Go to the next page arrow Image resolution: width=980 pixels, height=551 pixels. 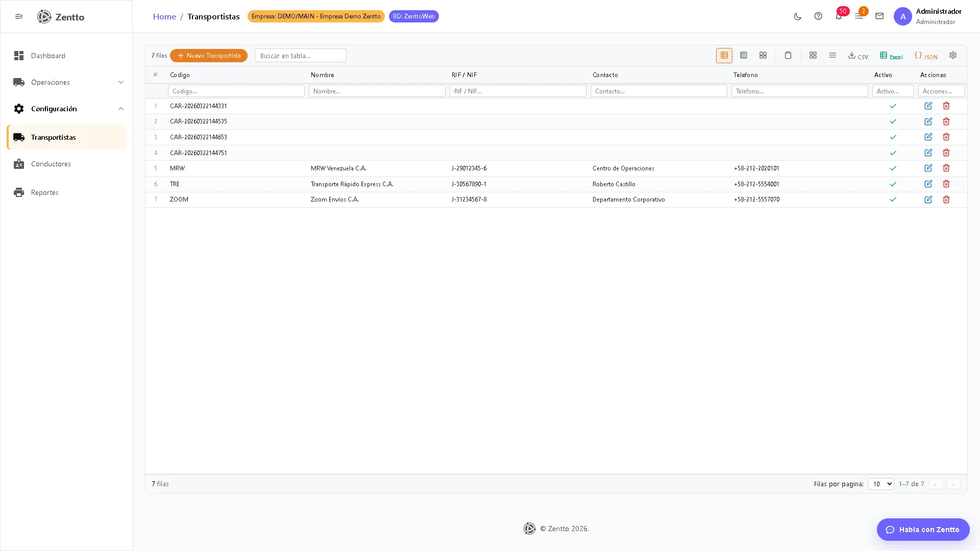[953, 484]
